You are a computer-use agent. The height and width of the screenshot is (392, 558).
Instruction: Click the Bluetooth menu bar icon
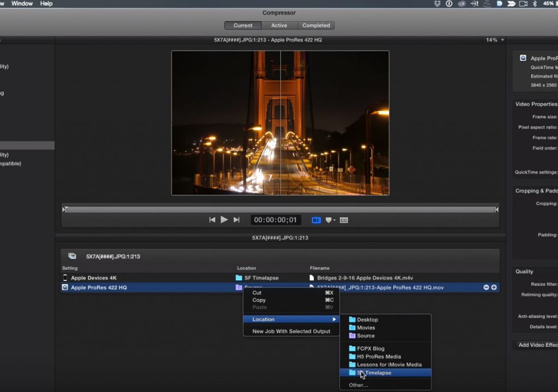535,4
